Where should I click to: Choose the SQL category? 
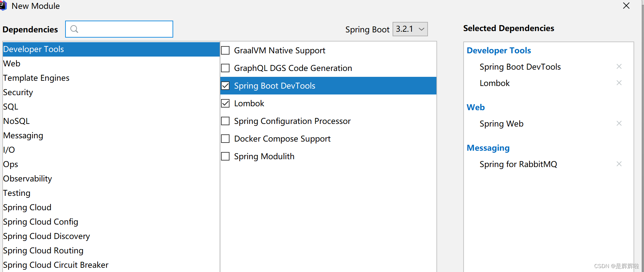[111, 107]
